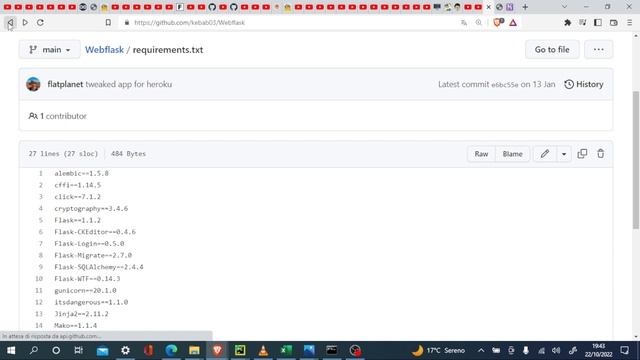This screenshot has height=360, width=640.
Task: Go back with the browser back arrow
Action: 10,23
